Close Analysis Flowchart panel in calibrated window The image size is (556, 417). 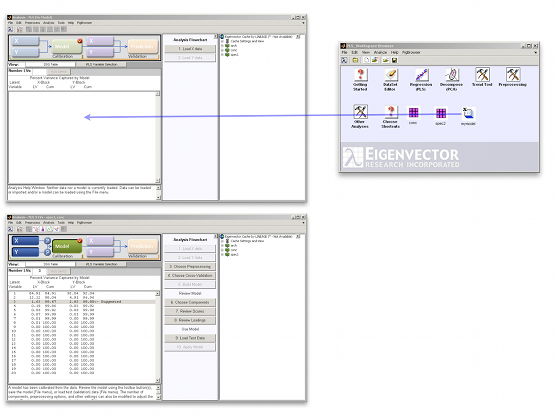pos(215,237)
